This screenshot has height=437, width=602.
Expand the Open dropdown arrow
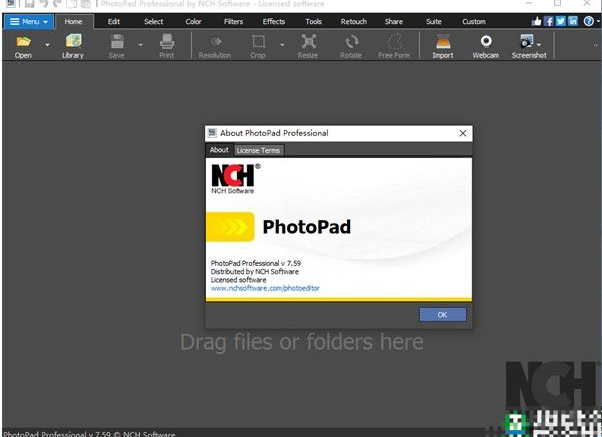[47, 45]
